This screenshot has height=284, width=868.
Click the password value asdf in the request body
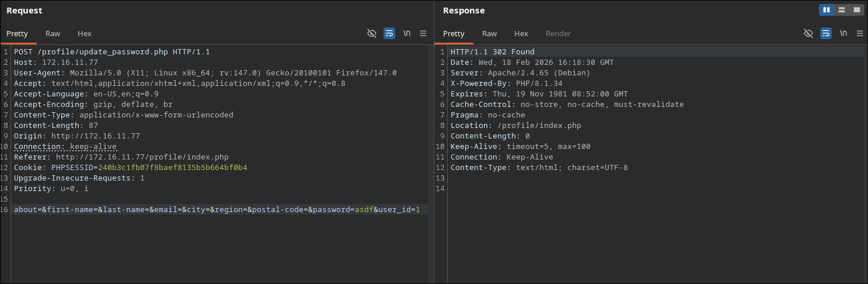tap(364, 210)
